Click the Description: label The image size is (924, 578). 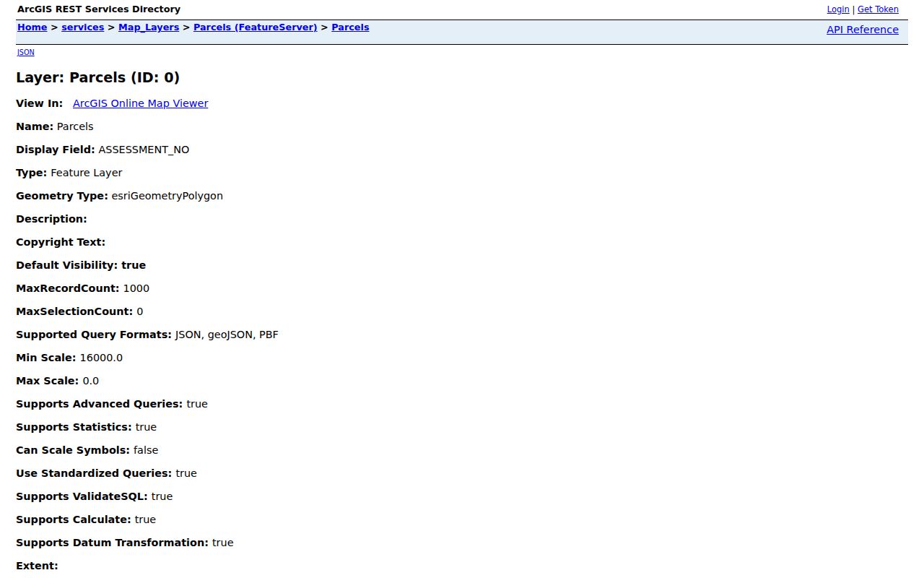[x=51, y=219]
